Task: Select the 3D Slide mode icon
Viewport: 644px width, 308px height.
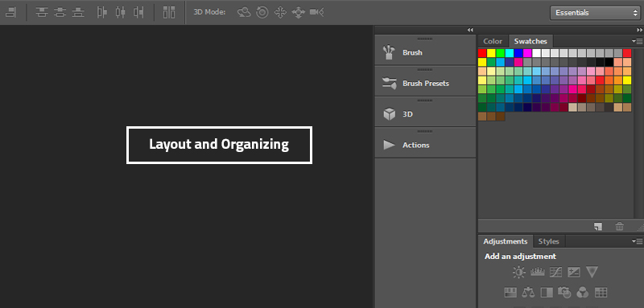Action: pos(298,12)
